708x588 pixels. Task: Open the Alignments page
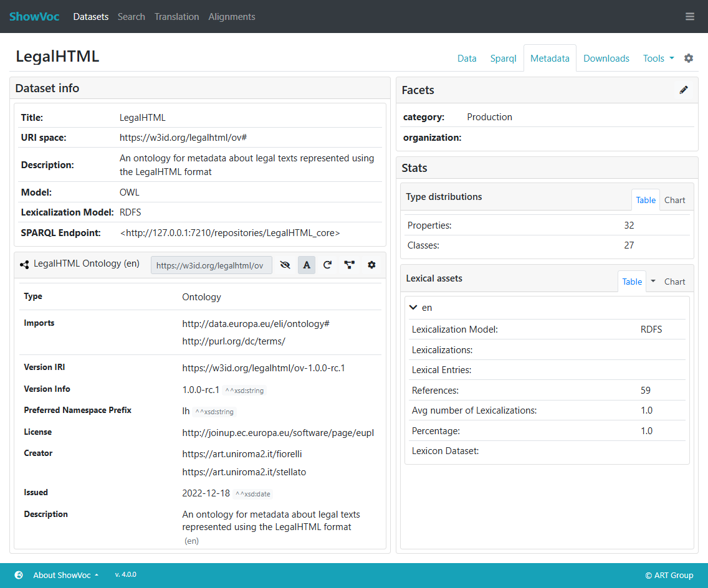[x=232, y=17]
